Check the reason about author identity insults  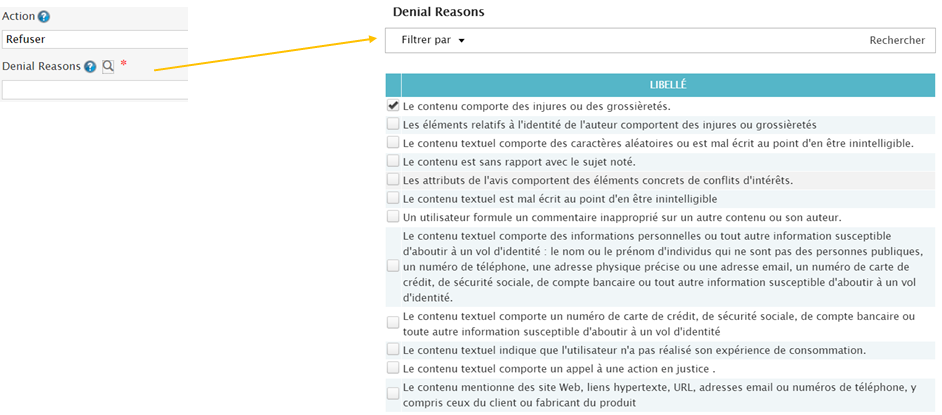[x=393, y=125]
